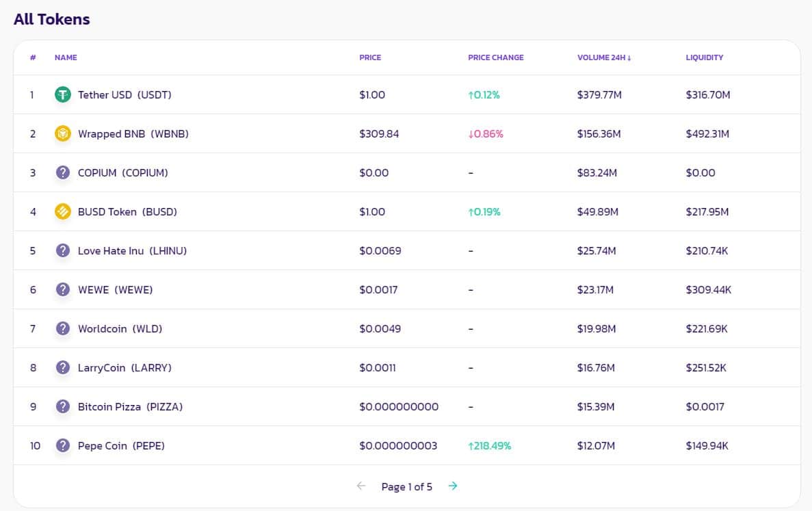This screenshot has height=511, width=812.
Task: Open the Love Hate Inu (LHINU) token
Action: pos(132,250)
